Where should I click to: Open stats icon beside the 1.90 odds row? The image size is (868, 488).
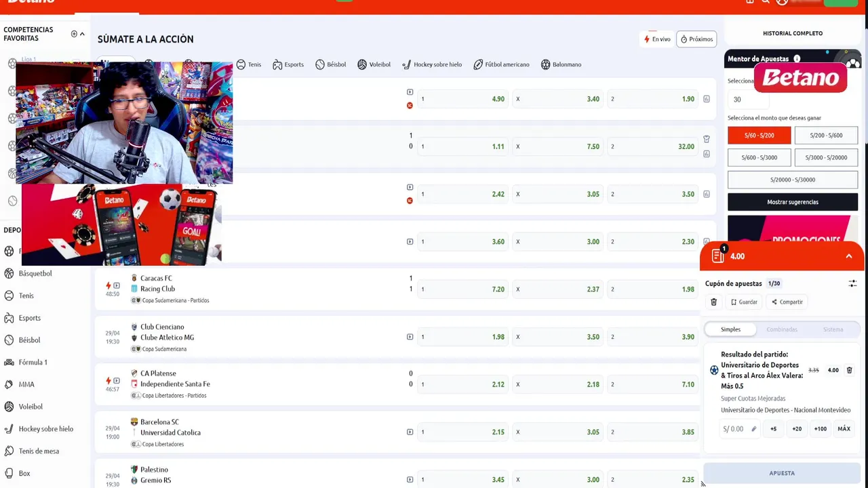[706, 99]
